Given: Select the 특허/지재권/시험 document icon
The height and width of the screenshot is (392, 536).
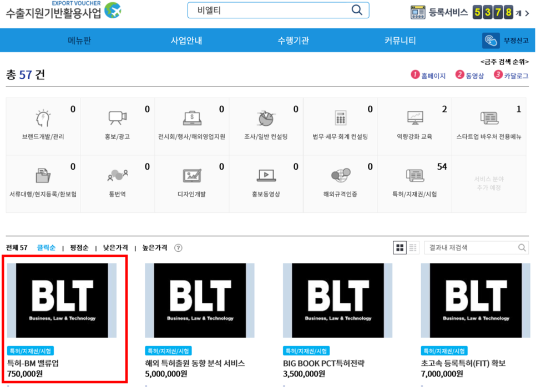Looking at the screenshot, I should click(x=415, y=175).
